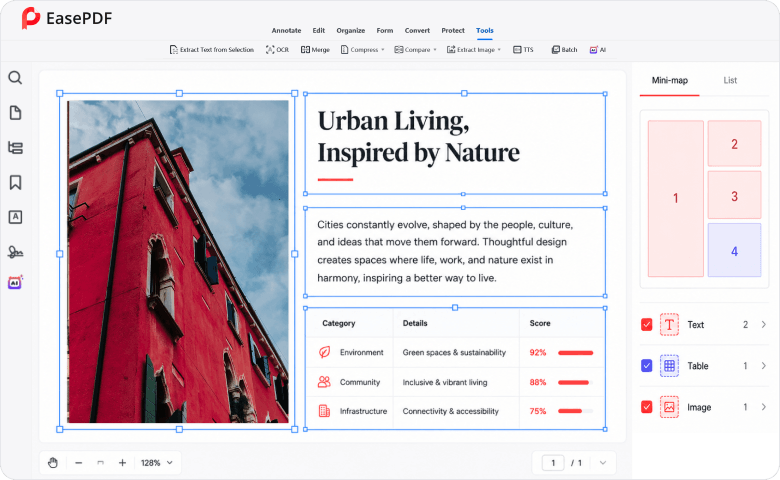Open the Annotate menu tab
The height and width of the screenshot is (480, 780).
[x=287, y=30]
